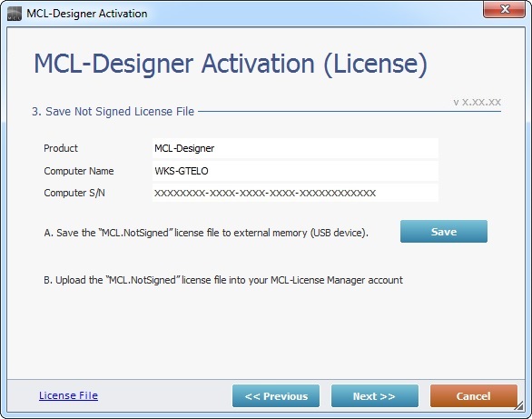Click the Computer Name field WKS-GTELO
The width and height of the screenshot is (532, 419).
pos(295,171)
